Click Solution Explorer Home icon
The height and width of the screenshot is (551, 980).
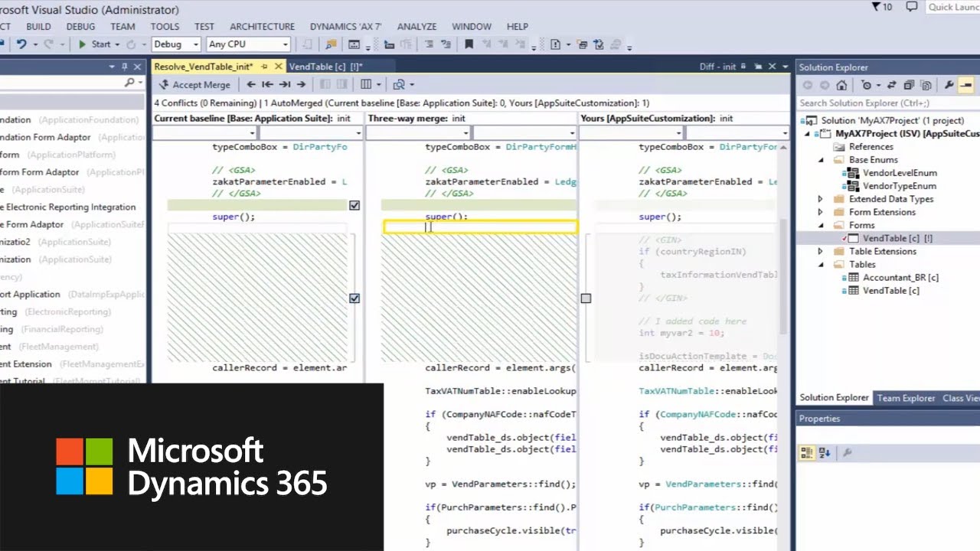(x=841, y=85)
